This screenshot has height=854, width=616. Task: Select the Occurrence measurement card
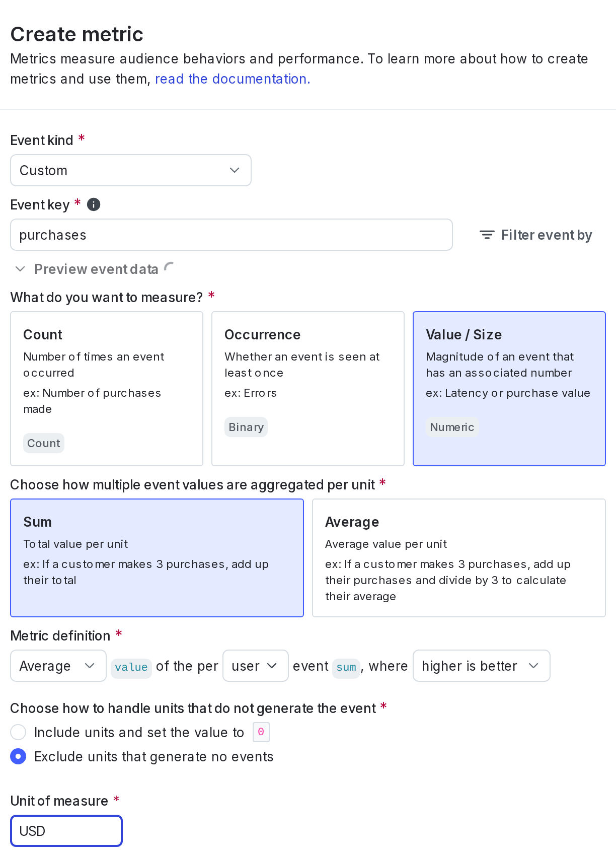click(308, 389)
